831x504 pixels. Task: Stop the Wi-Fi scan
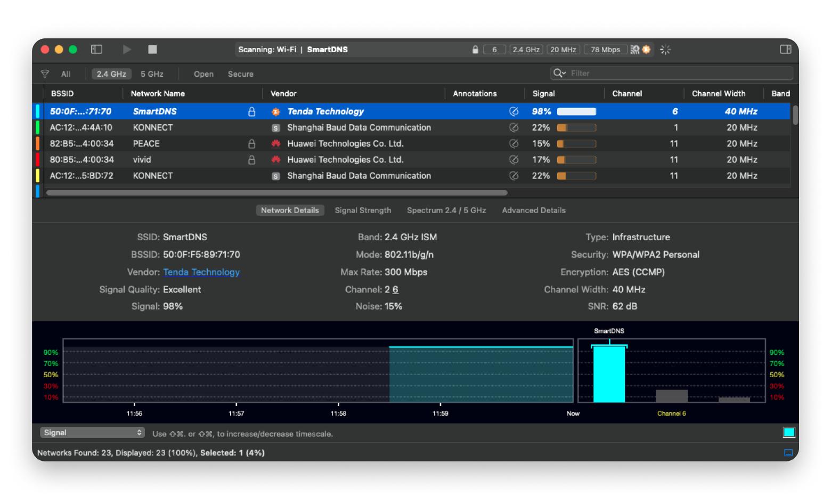(152, 50)
